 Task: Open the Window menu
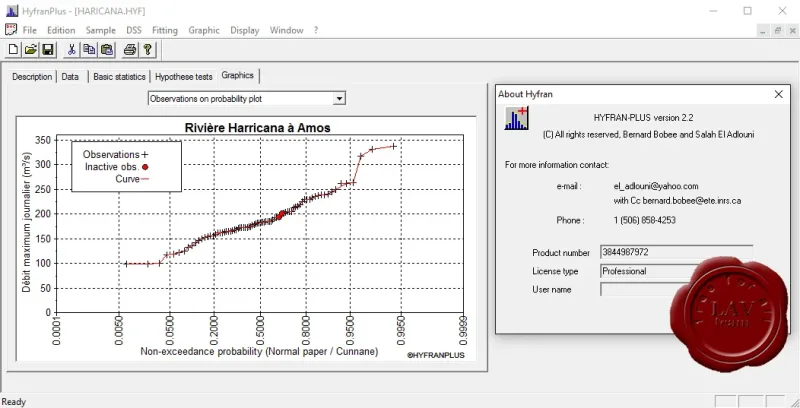286,30
